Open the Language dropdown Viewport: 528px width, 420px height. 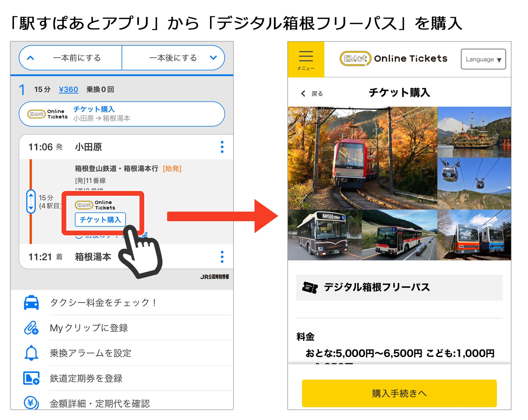(483, 59)
